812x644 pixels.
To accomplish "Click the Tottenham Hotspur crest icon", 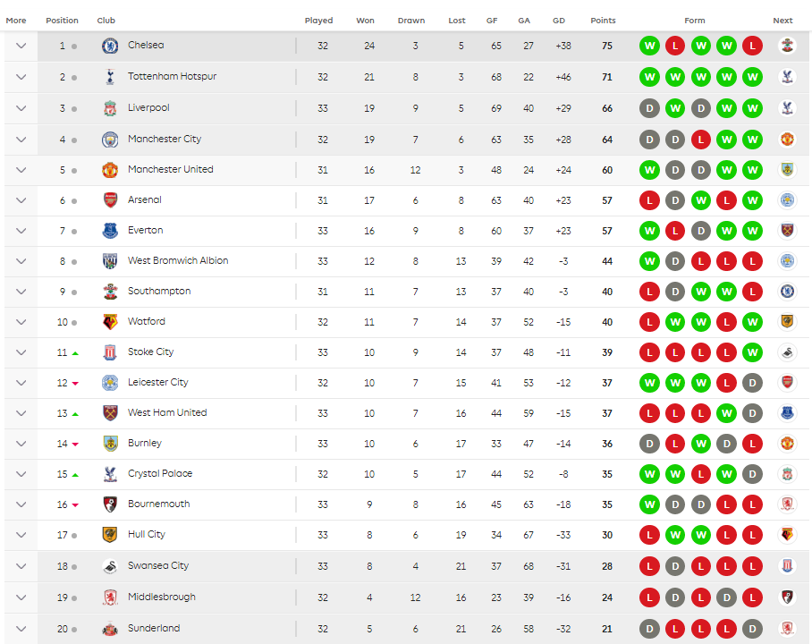I will [110, 77].
